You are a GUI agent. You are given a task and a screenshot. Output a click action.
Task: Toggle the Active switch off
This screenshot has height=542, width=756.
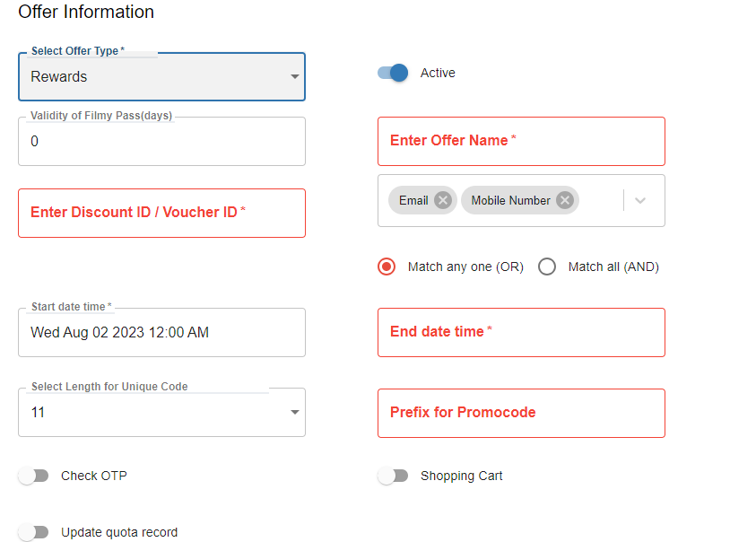point(393,73)
